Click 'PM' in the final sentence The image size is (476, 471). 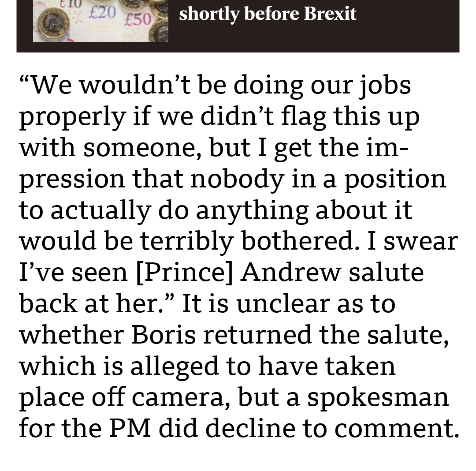coord(130,428)
